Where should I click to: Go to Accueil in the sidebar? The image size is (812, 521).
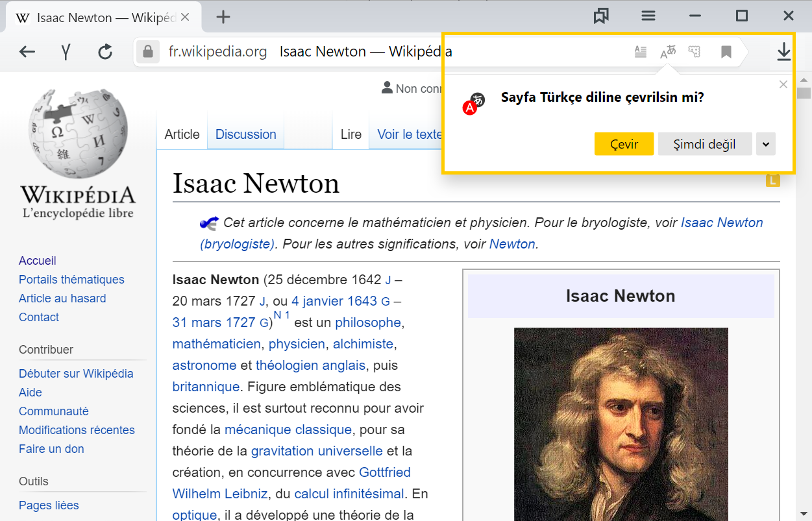tap(38, 261)
